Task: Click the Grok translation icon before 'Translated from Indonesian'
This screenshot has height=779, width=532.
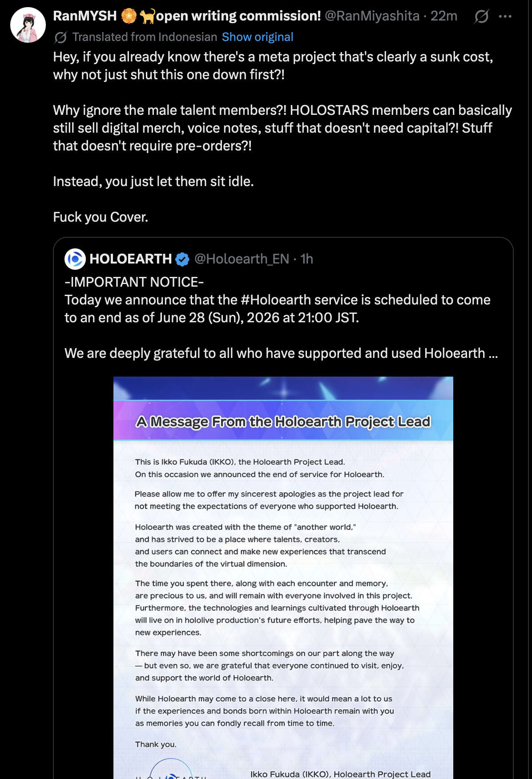Action: (60, 37)
